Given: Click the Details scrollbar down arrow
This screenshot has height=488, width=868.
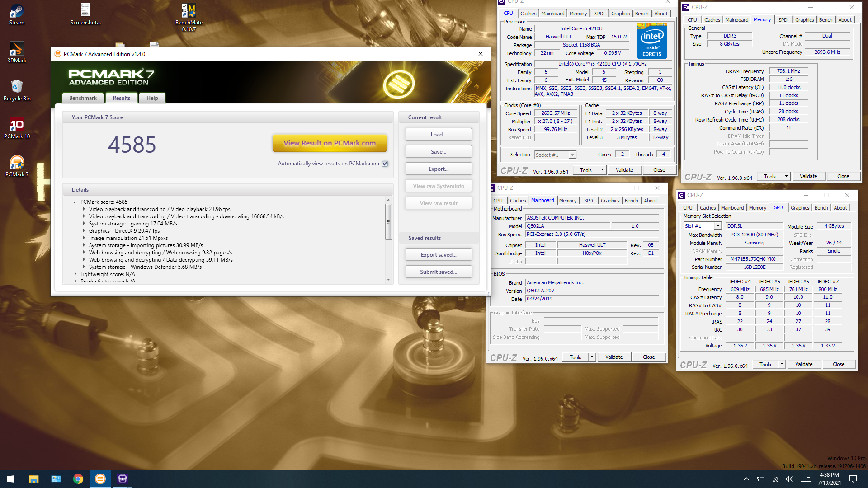Looking at the screenshot, I should [x=388, y=280].
